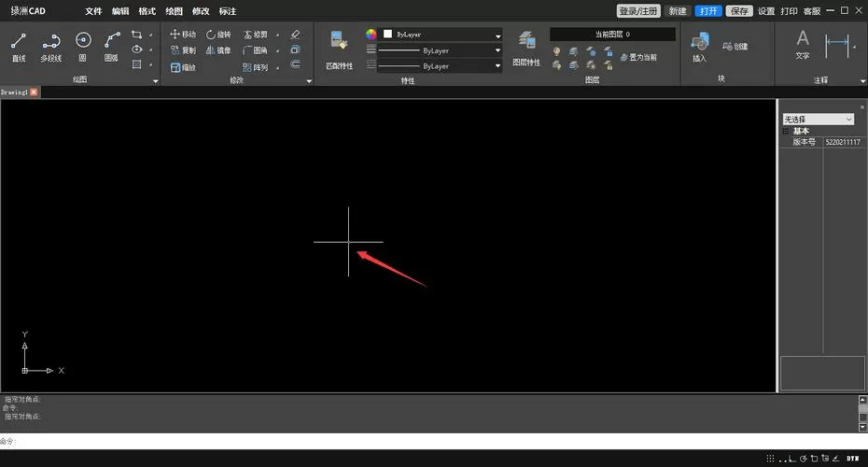Select the rectangle draw tool icon

pyautogui.click(x=136, y=35)
